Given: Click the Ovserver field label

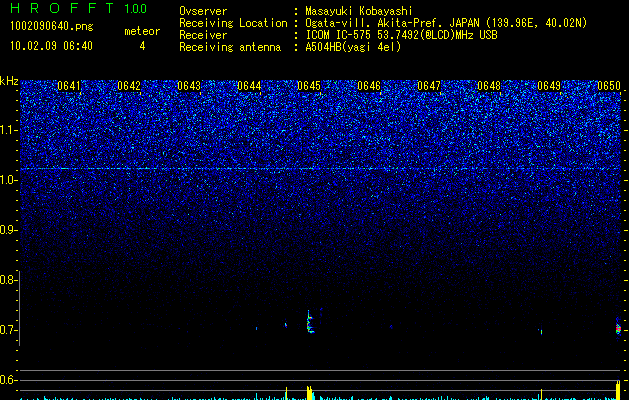Looking at the screenshot, I should 203,11.
